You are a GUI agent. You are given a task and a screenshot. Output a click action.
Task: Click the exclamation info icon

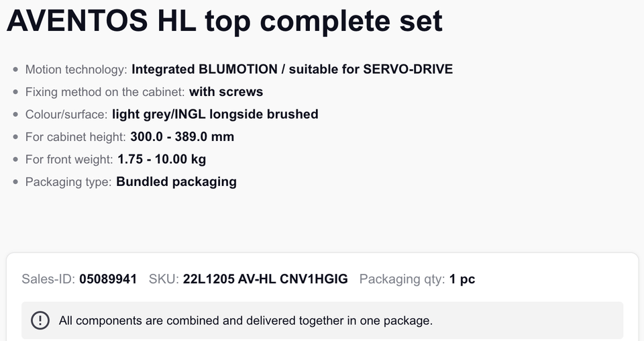[40, 320]
